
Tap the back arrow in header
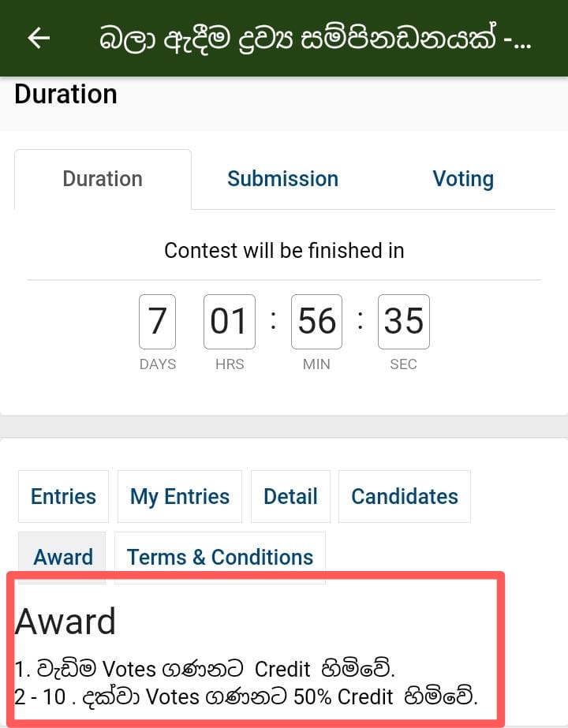coord(38,38)
